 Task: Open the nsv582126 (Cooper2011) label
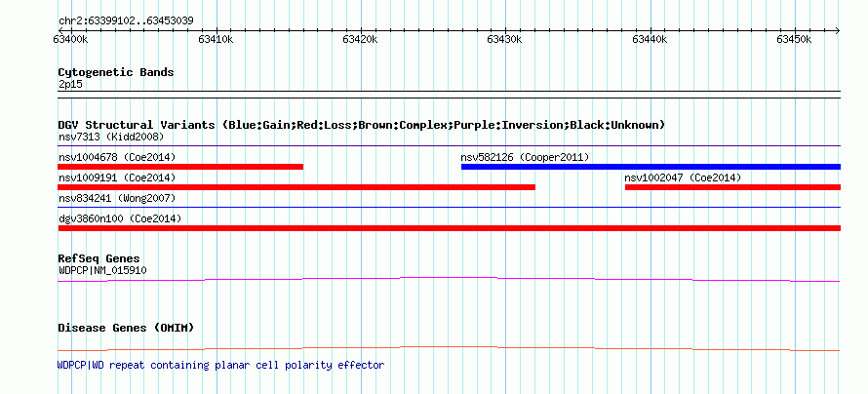tap(525, 157)
